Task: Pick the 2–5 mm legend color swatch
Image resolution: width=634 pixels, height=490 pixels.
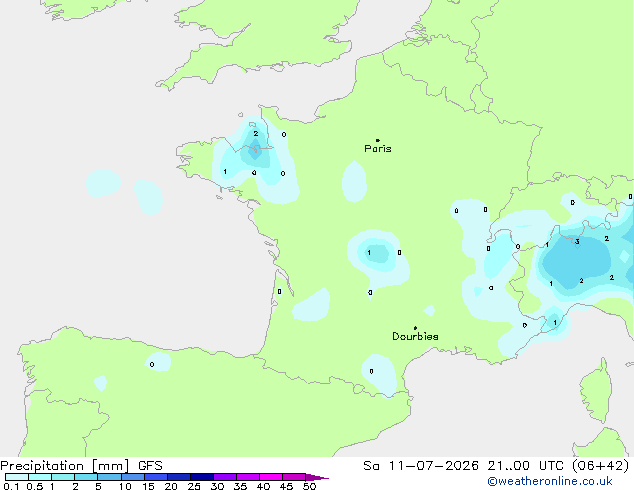Action: coord(86,477)
